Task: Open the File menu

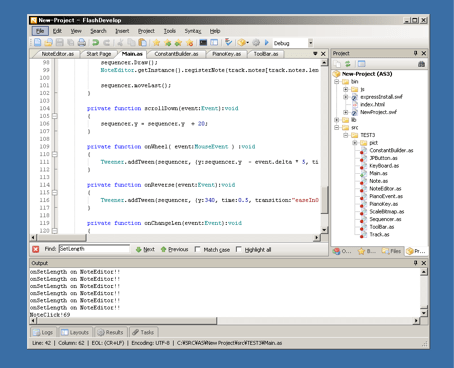Action: point(40,31)
